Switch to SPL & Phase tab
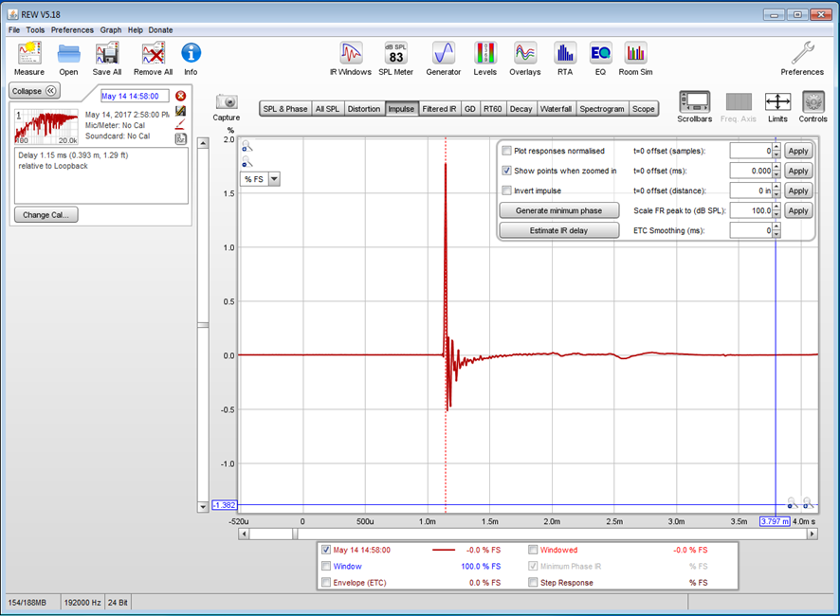The image size is (840, 616). pos(285,109)
